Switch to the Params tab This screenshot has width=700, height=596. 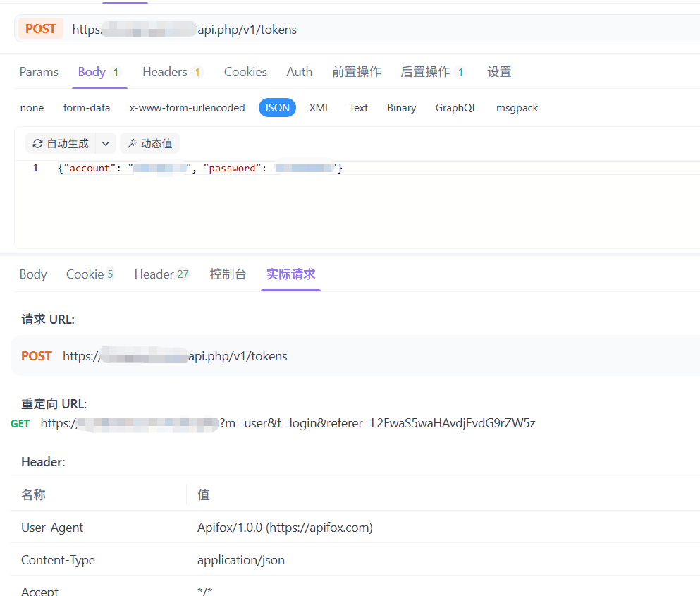[x=39, y=72]
